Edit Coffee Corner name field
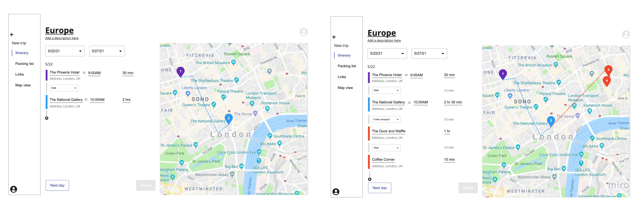The width and height of the screenshot is (644, 203). click(383, 160)
